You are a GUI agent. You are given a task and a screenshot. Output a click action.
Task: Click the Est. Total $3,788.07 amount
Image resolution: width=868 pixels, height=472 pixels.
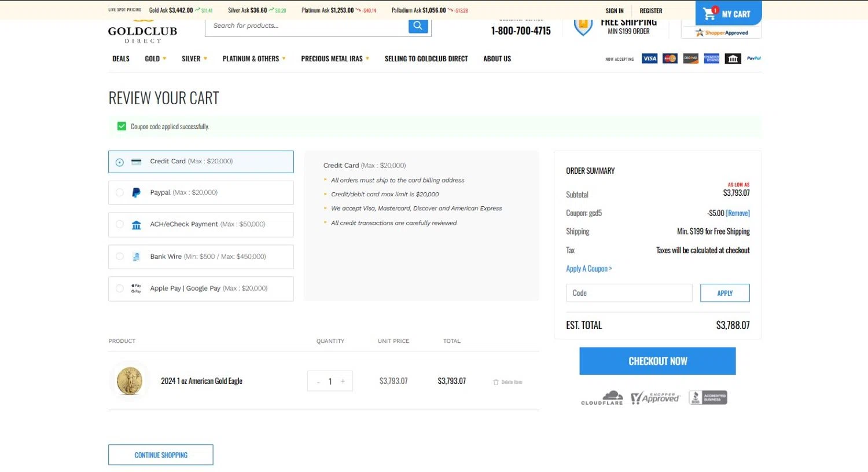click(x=733, y=325)
